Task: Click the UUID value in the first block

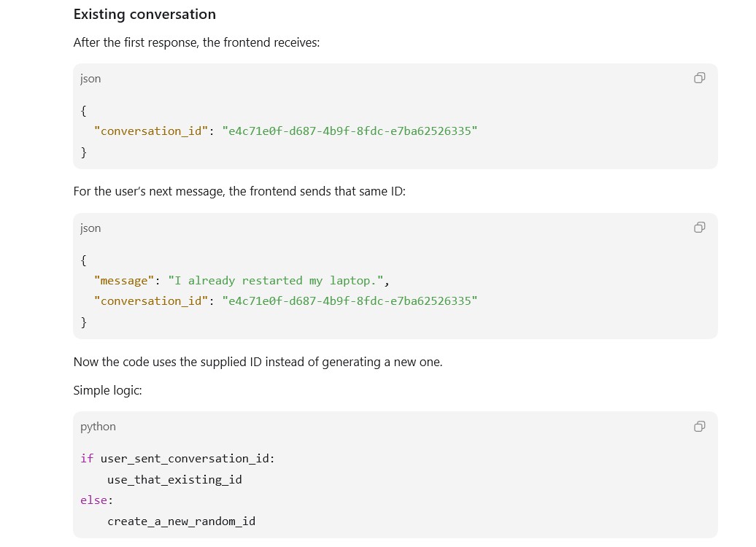Action: click(x=350, y=131)
